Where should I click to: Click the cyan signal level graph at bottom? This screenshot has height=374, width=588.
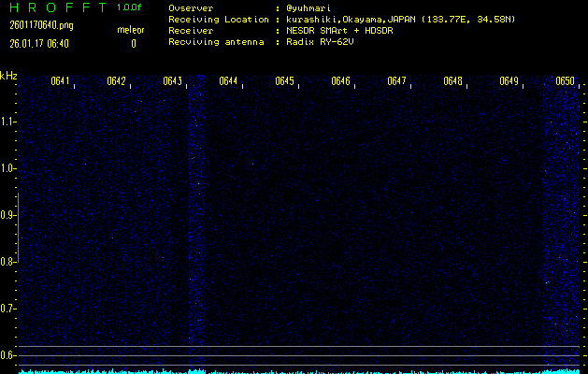click(299, 372)
